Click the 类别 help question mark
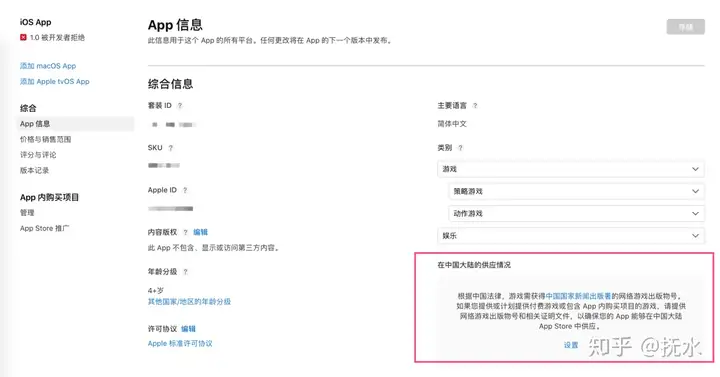720x377 pixels. [461, 148]
